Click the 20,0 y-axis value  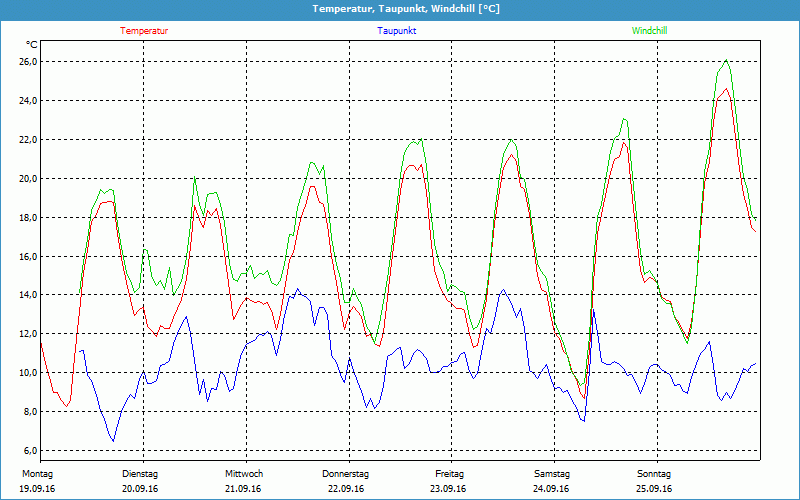coord(28,179)
